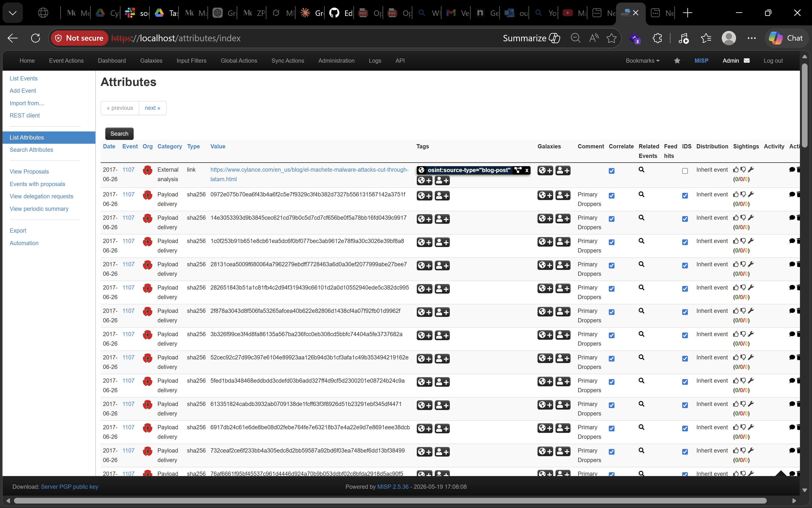Open browser zoom-out magnifier icon
This screenshot has width=812, height=508.
click(x=576, y=38)
